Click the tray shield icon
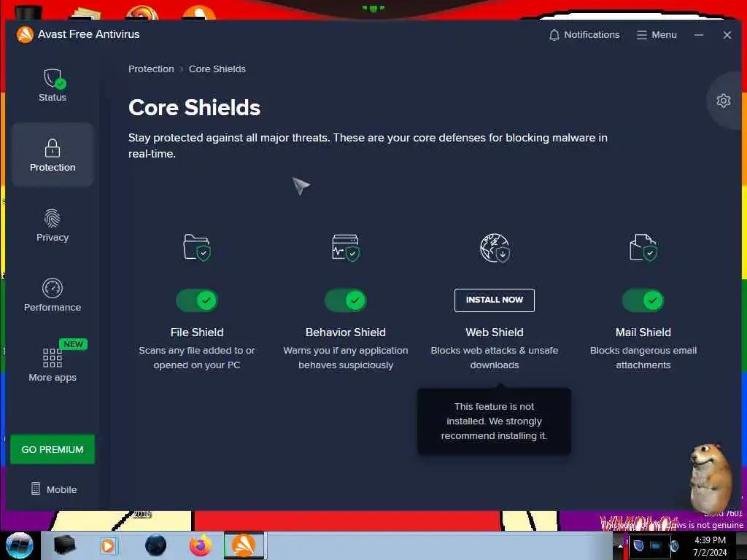 point(639,545)
